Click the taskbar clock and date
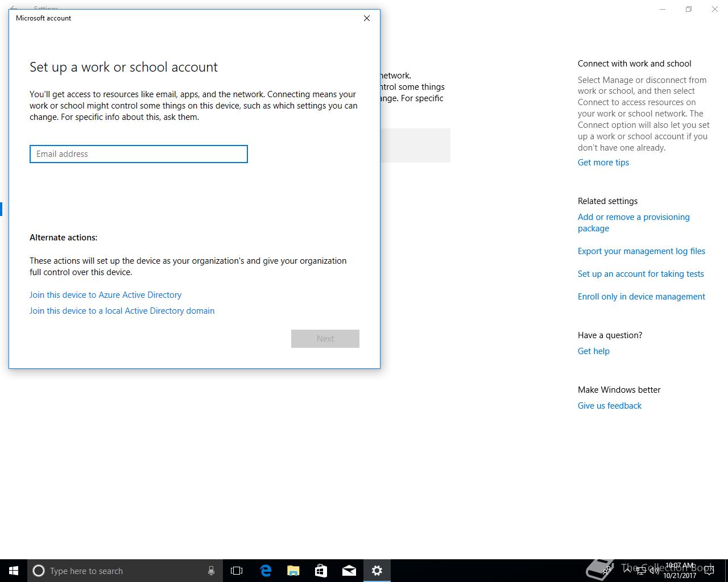 [680, 571]
